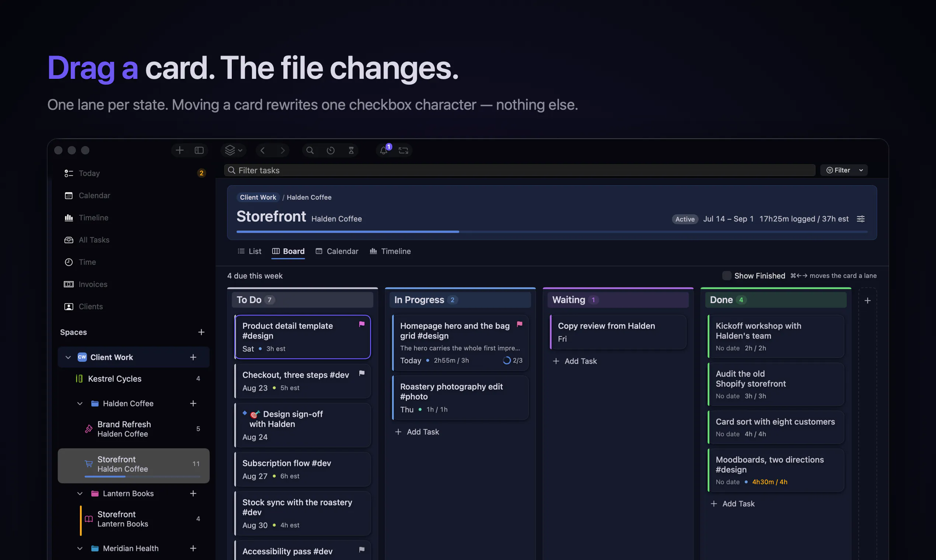The width and height of the screenshot is (936, 560).
Task: Click the 4h30m / 4h over-time label
Action: pos(770,482)
